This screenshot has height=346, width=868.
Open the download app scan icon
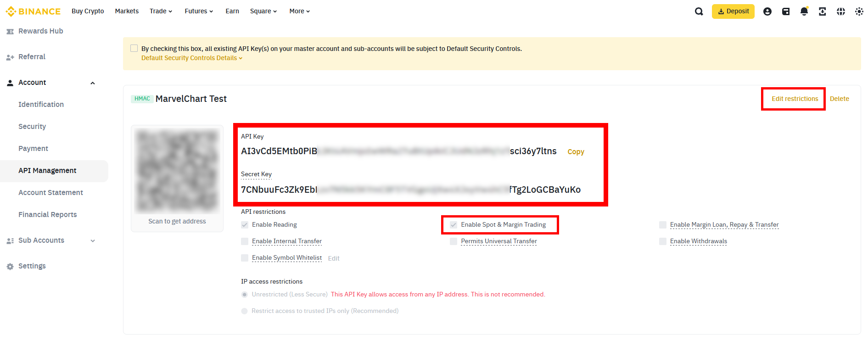coord(823,11)
